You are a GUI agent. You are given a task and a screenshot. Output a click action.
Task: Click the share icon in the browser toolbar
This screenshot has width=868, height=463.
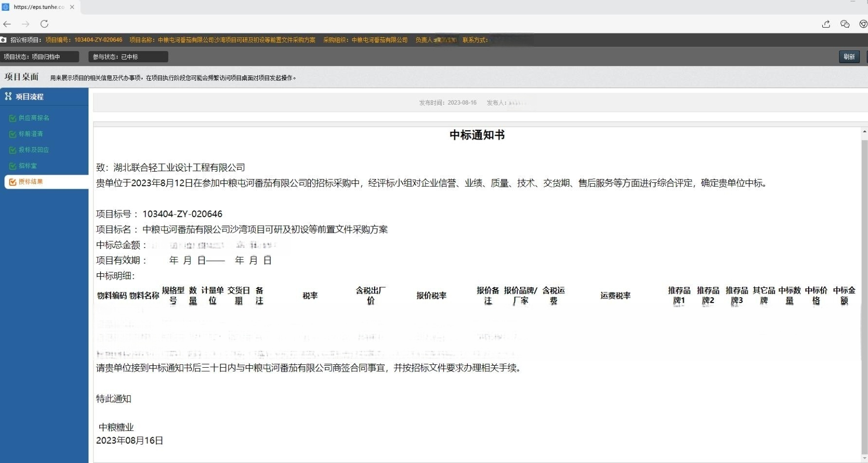point(826,24)
